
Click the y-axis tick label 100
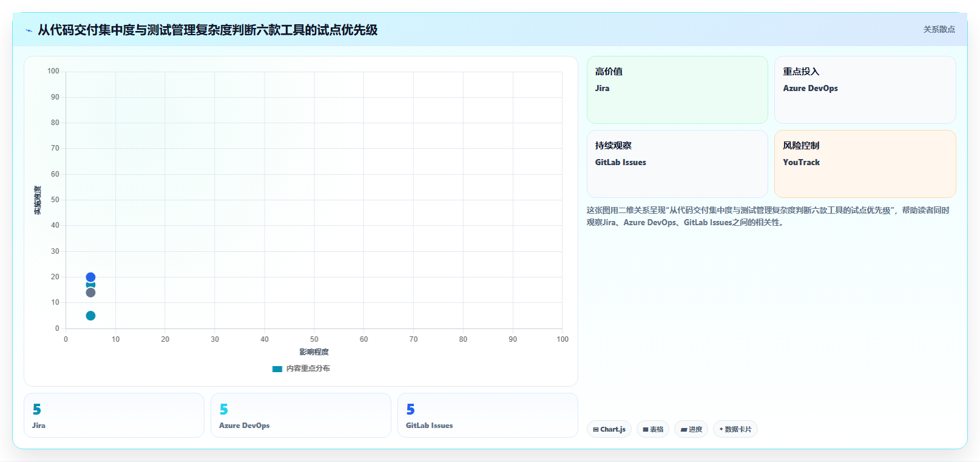53,71
